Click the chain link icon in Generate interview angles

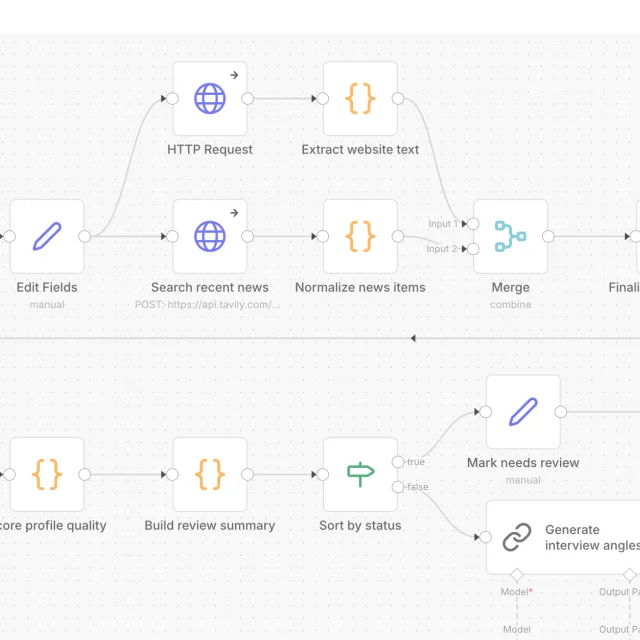(517, 537)
